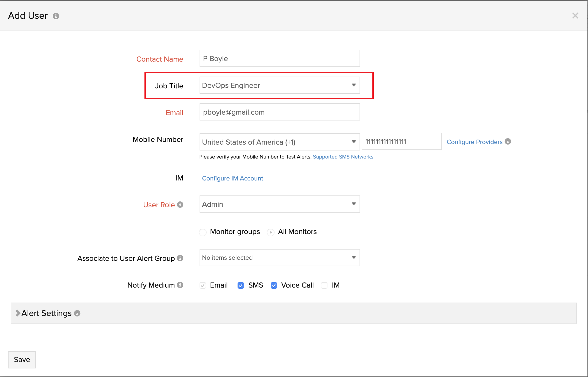Enable the IM notify checkbox
The image size is (588, 377).
[x=324, y=285]
